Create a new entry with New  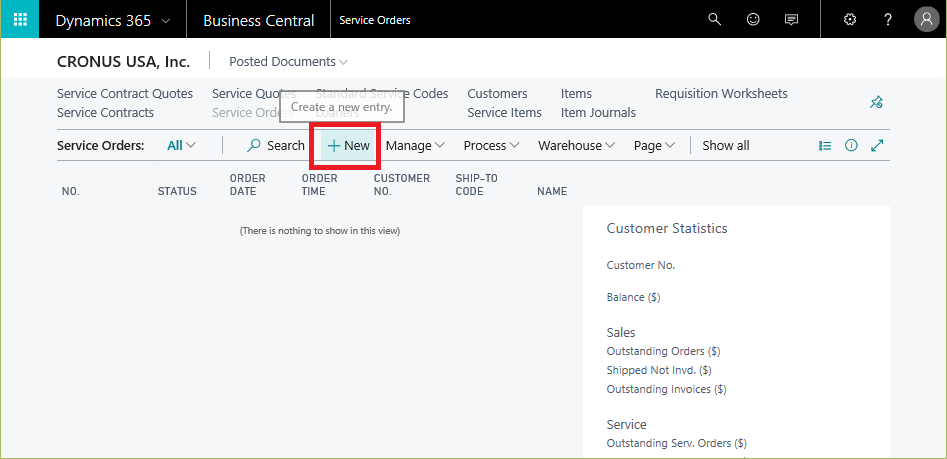(348, 146)
